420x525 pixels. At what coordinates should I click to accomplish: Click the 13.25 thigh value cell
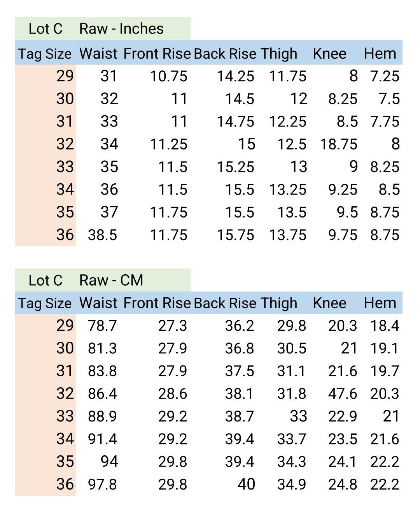coord(287,190)
